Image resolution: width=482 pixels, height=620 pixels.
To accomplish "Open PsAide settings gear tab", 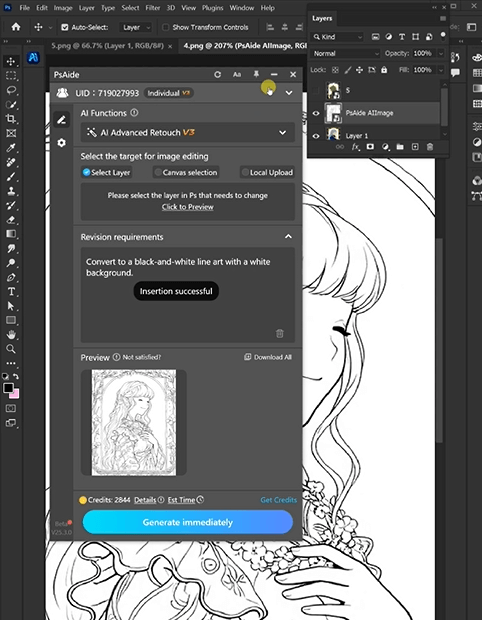I will 62,143.
